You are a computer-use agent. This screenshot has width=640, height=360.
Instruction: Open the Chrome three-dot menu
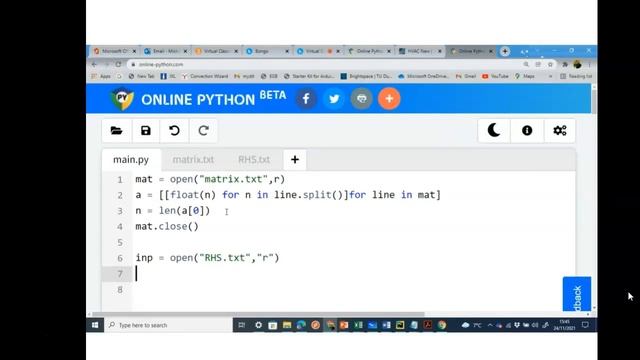click(x=589, y=64)
